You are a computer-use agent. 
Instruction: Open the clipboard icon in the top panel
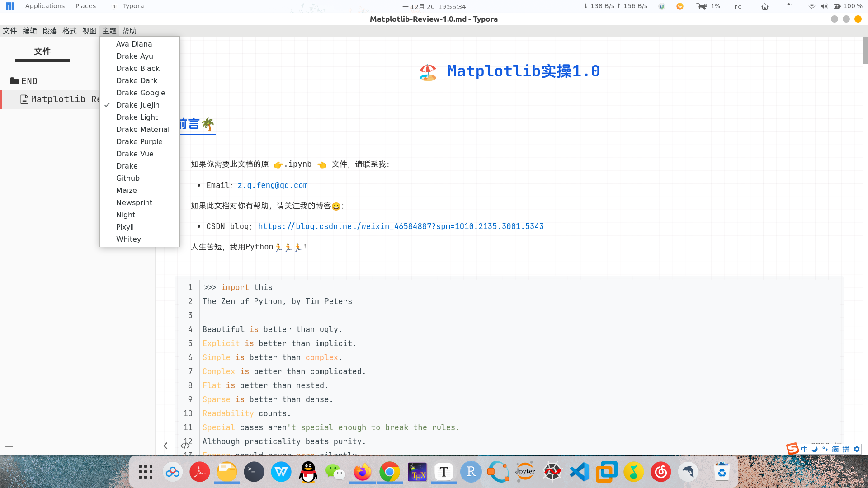pos(789,6)
